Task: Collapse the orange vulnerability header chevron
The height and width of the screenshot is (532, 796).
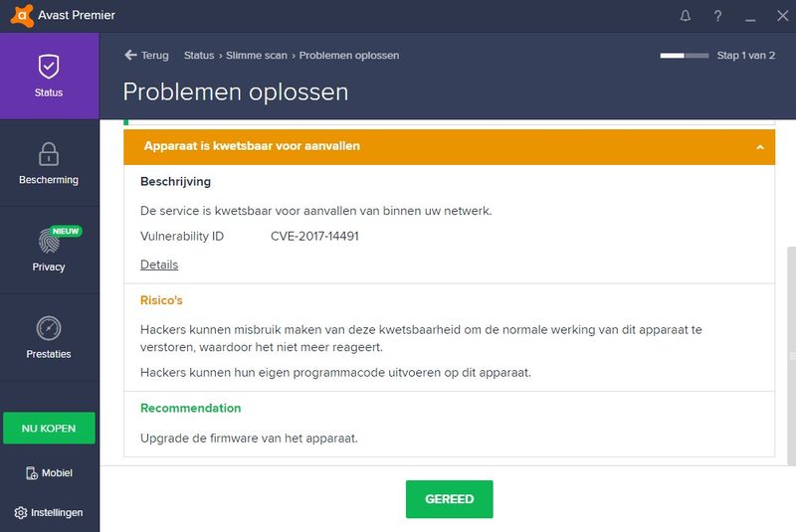Action: click(759, 147)
